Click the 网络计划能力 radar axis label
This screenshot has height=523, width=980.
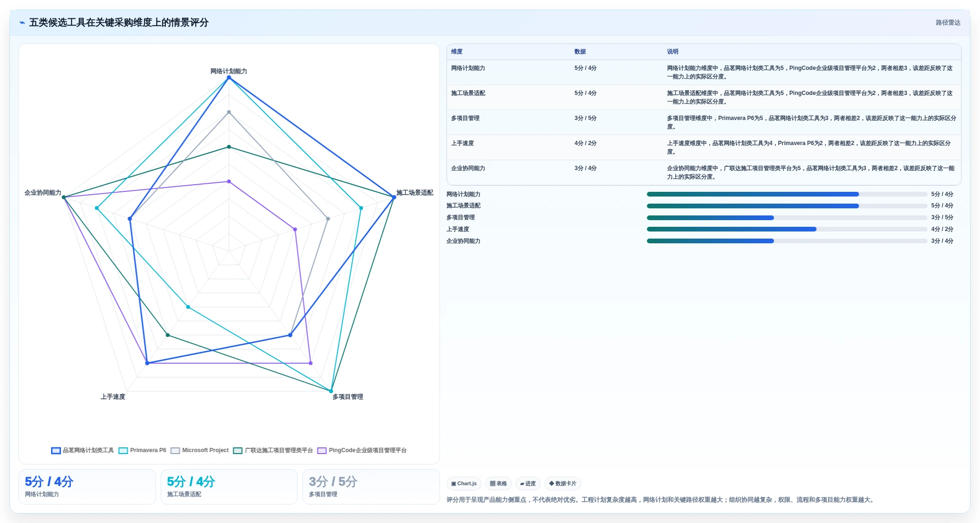[x=229, y=71]
